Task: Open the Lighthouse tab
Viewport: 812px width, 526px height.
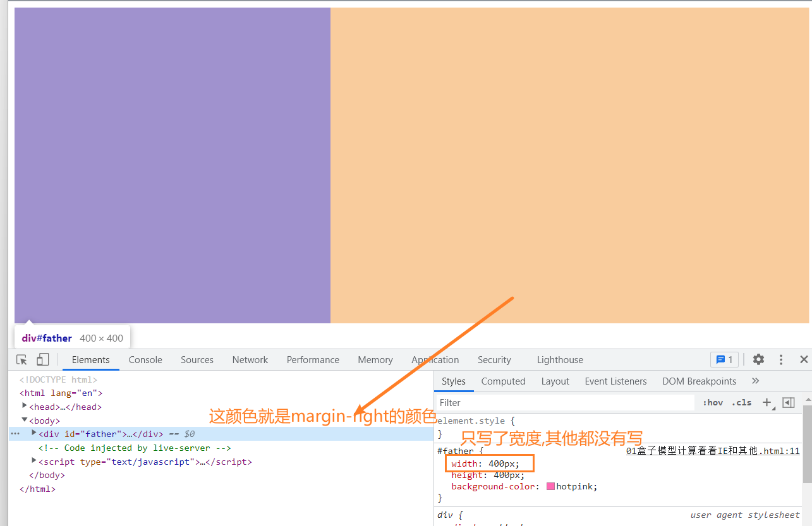Action: (x=560, y=360)
